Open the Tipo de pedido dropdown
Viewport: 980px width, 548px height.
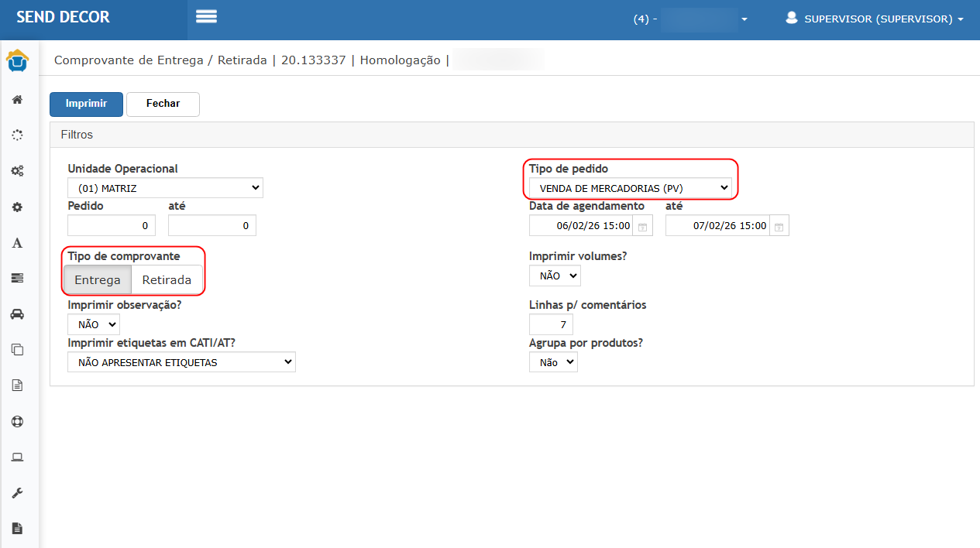pyautogui.click(x=630, y=188)
